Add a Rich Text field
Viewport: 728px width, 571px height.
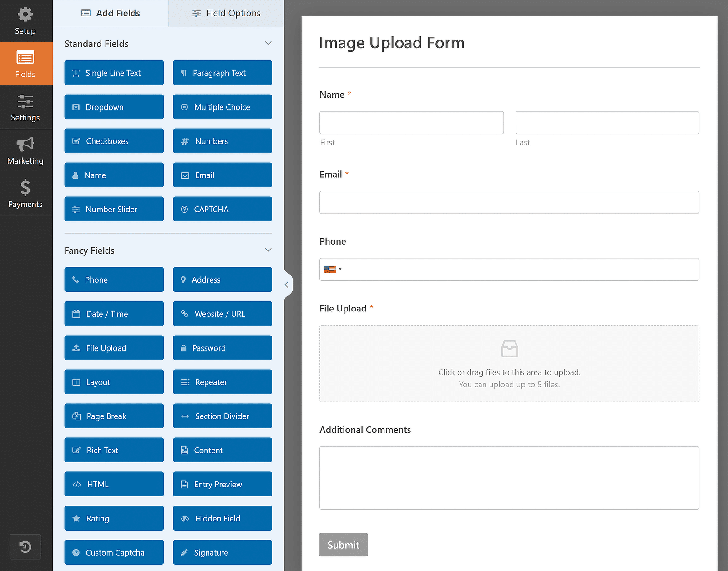point(114,450)
